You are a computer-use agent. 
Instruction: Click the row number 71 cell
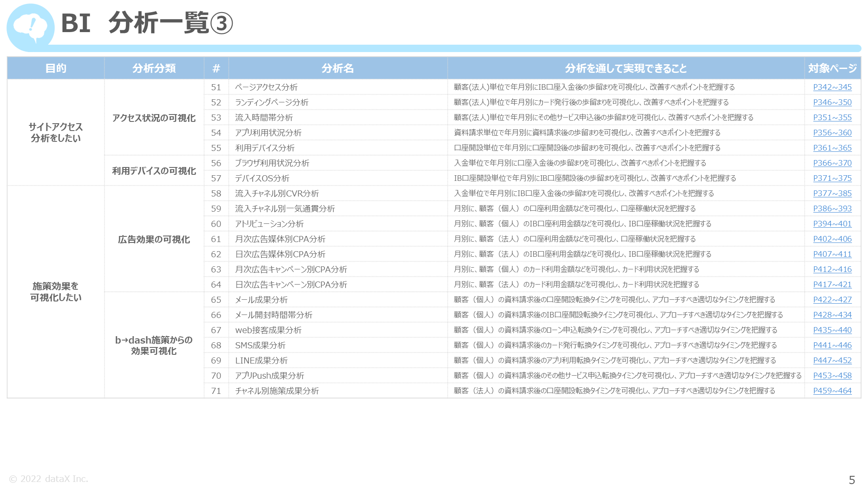(216, 391)
